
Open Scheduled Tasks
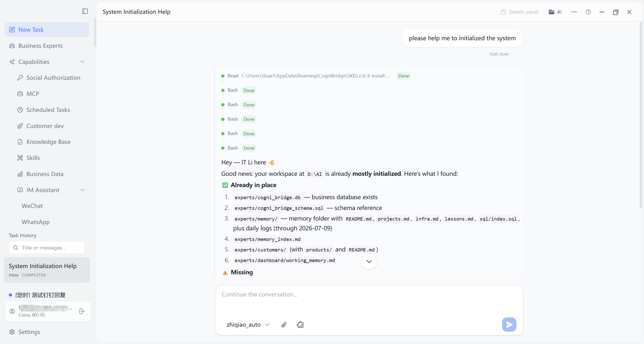(48, 110)
